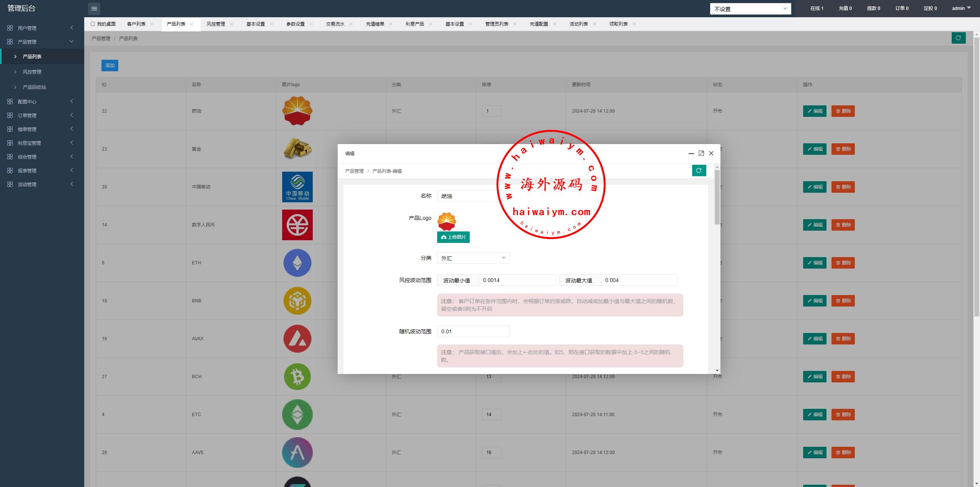Open the admin user dropdown
This screenshot has width=980, height=487.
pos(961,8)
